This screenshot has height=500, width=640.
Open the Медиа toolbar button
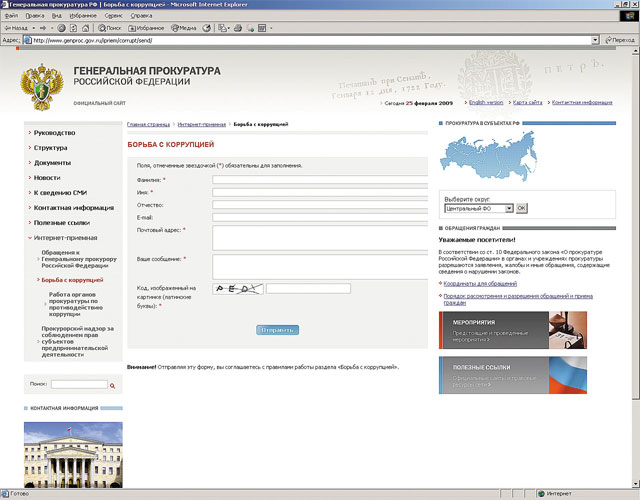coord(184,28)
